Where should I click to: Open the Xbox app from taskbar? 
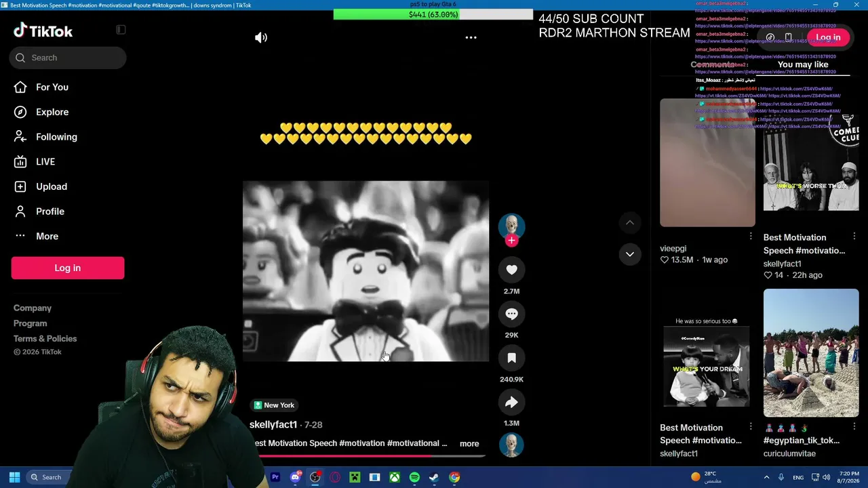tap(395, 477)
